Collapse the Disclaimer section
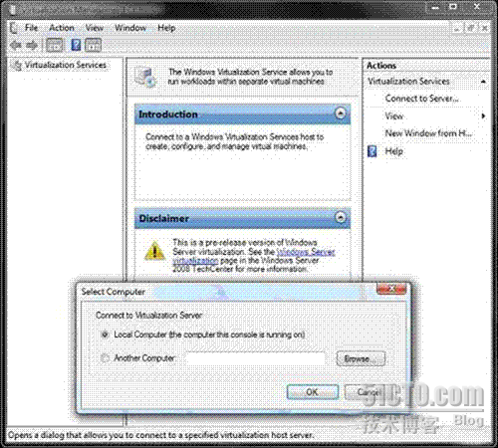 coord(340,217)
